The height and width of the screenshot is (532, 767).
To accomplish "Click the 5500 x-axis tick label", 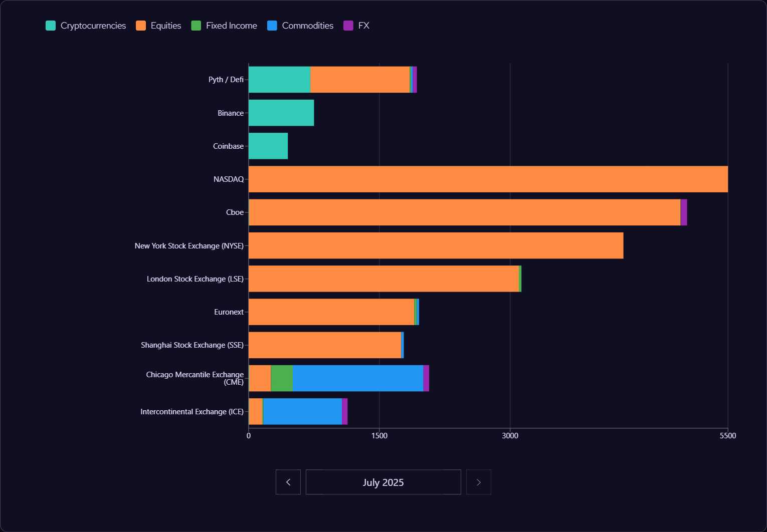I will point(728,436).
